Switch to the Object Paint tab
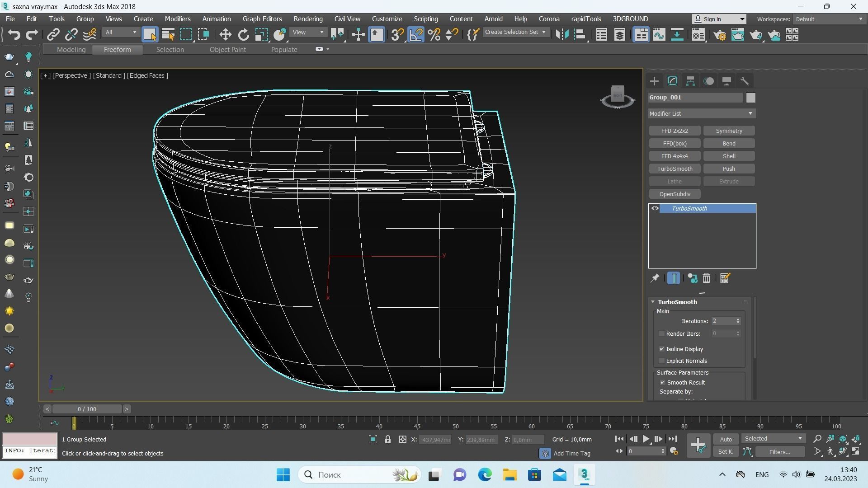The width and height of the screenshot is (868, 488). (227, 50)
